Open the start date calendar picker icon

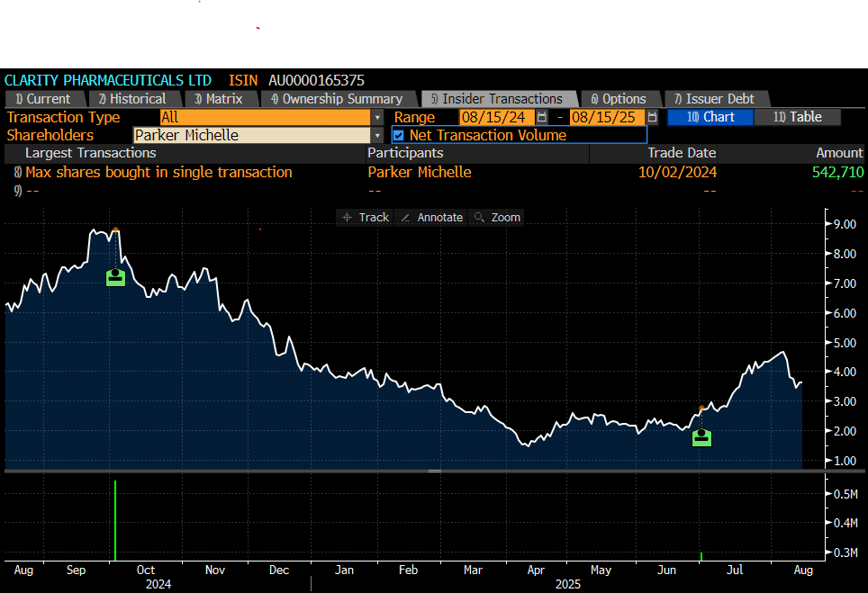542,117
